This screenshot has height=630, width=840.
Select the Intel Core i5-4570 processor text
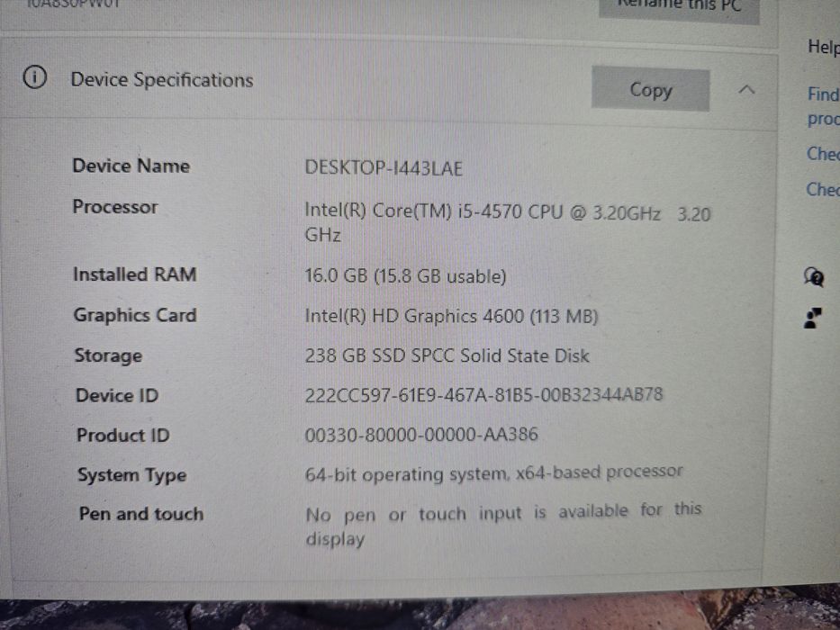pyautogui.click(x=507, y=223)
